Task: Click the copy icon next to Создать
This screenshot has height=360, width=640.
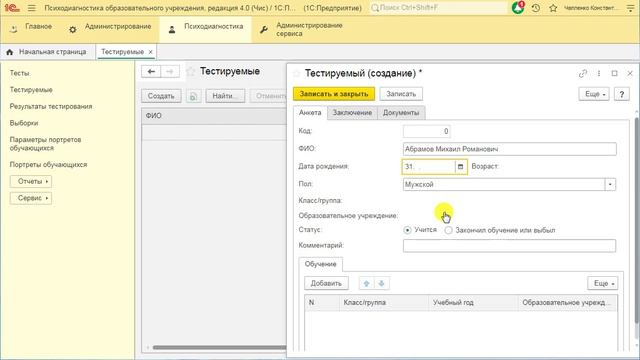Action: pos(193,96)
